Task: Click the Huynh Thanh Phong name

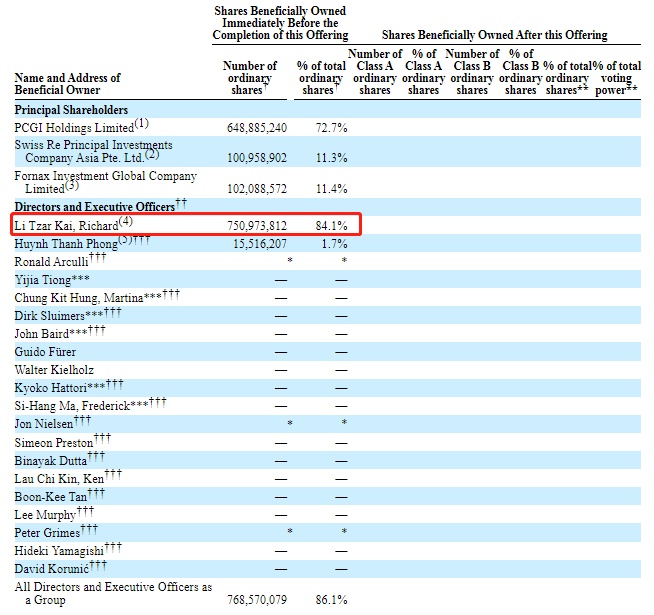Action: point(65,244)
